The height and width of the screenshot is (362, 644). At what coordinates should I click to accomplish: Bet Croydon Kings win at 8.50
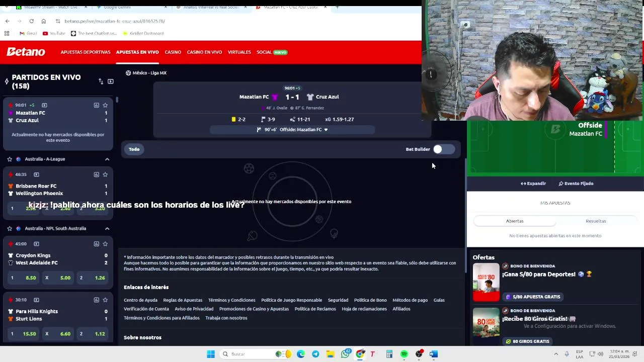[x=24, y=278]
